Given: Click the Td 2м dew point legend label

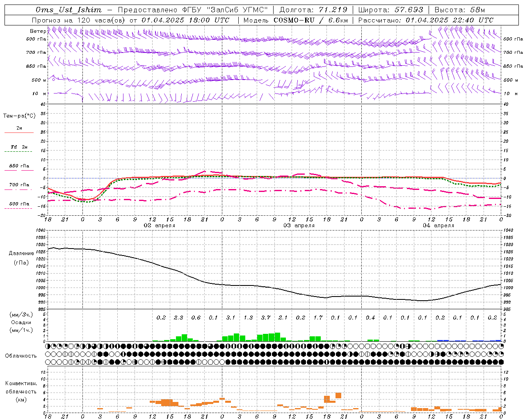Looking at the screenshot, I should click(19, 147).
